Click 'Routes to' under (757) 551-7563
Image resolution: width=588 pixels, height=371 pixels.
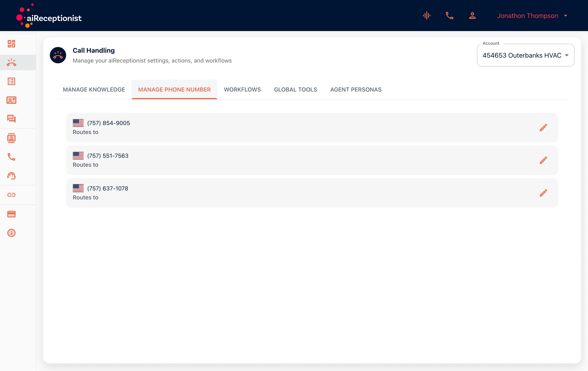tap(86, 165)
